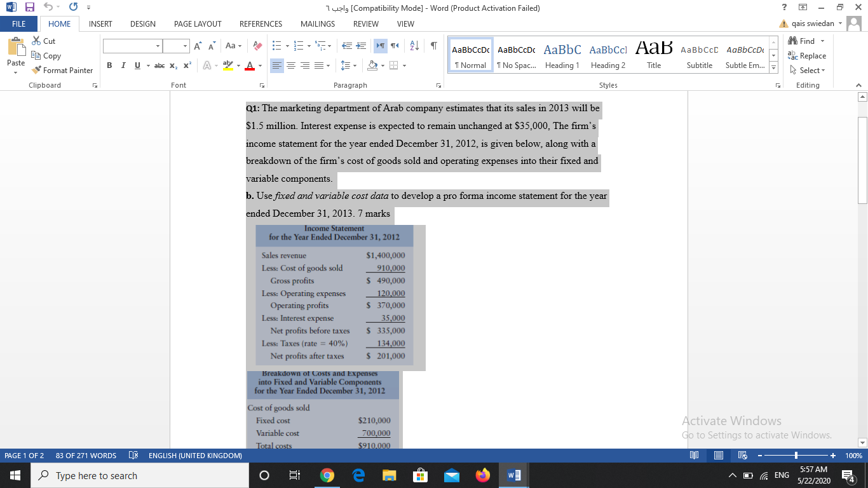Open the FILE tab

pyautogui.click(x=18, y=24)
